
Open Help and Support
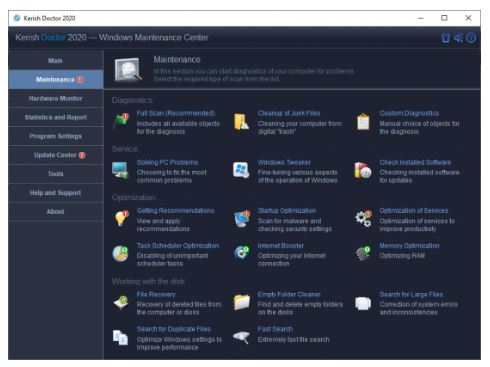(x=56, y=193)
